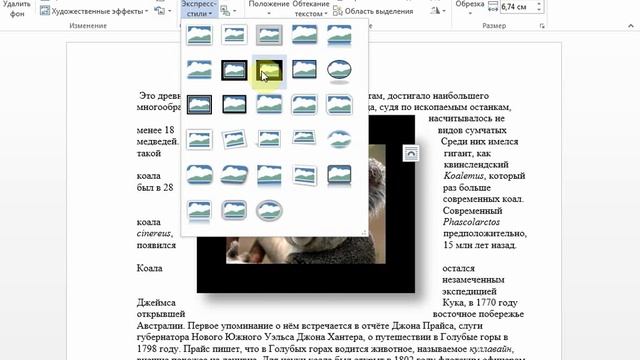
Task: Apply the Reflected Rounded Rectangle picture style
Action: pos(340,35)
